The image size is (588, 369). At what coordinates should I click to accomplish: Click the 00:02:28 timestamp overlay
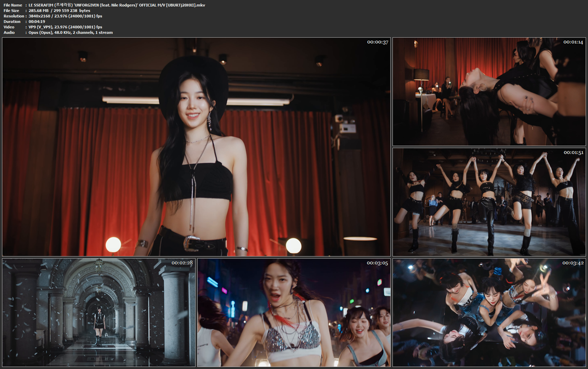pos(182,263)
